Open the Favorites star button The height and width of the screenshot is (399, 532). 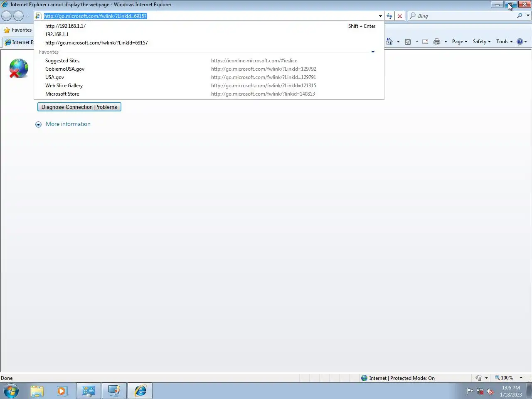pyautogui.click(x=17, y=30)
